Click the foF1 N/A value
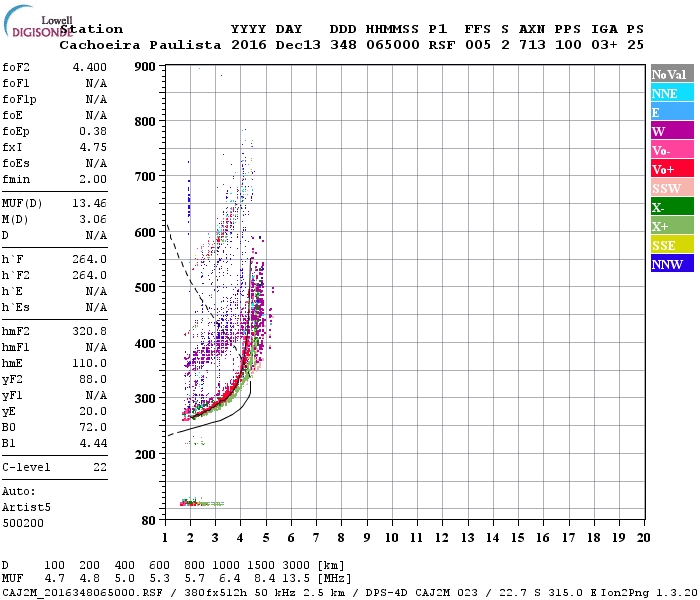700x600 pixels. (x=96, y=83)
